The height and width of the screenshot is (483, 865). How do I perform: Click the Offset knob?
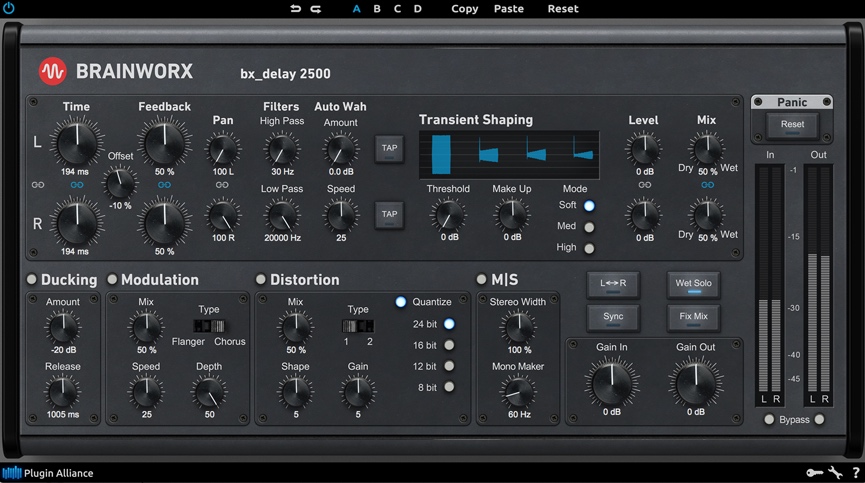tap(120, 184)
